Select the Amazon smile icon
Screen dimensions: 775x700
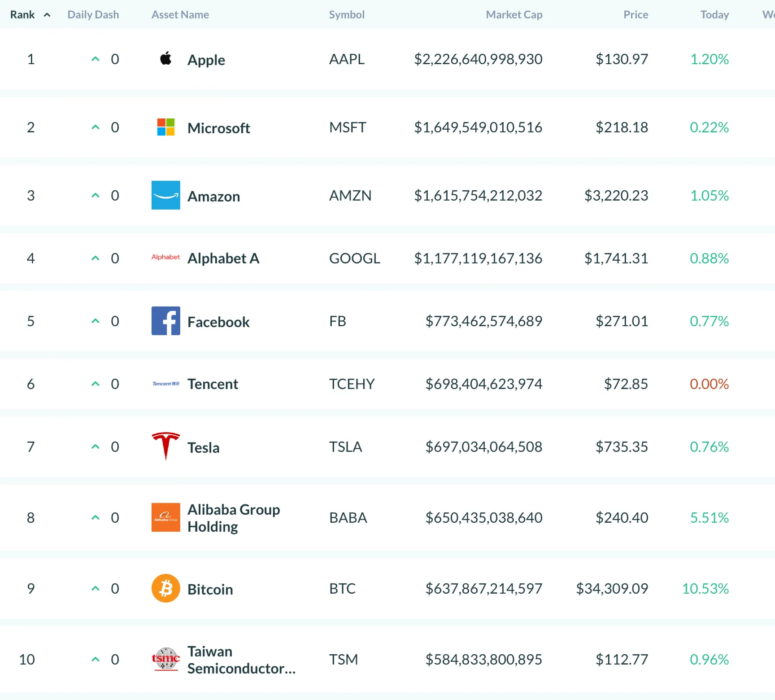[165, 195]
